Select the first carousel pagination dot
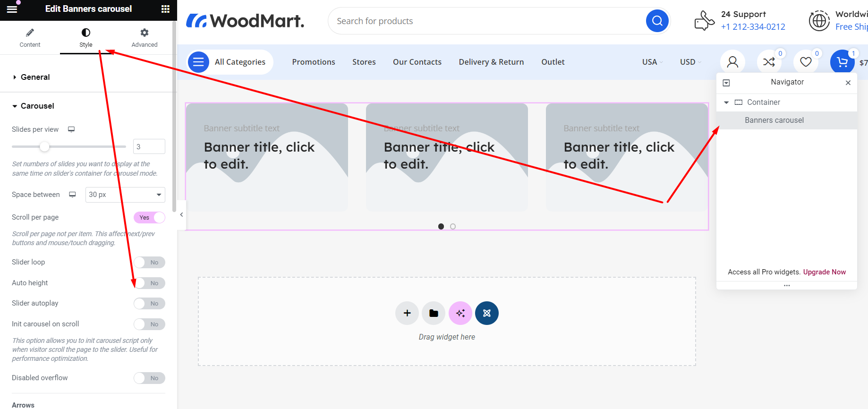This screenshot has width=868, height=409. tap(441, 226)
